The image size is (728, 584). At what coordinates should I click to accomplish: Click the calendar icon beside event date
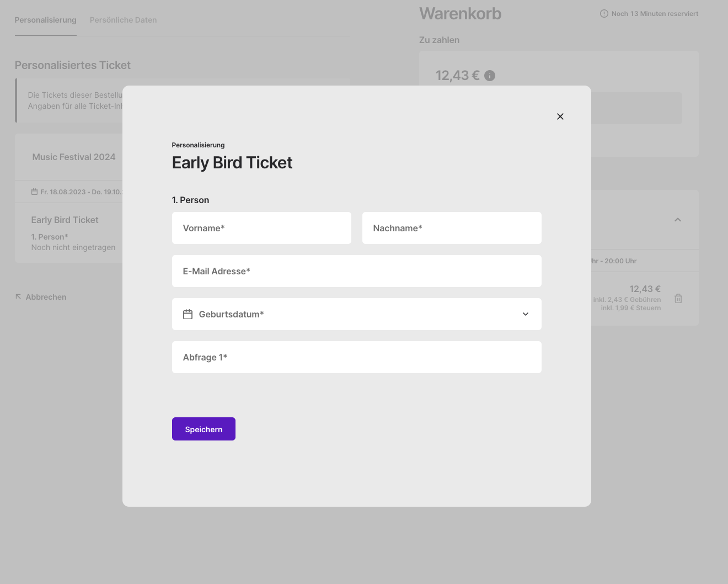coord(34,192)
